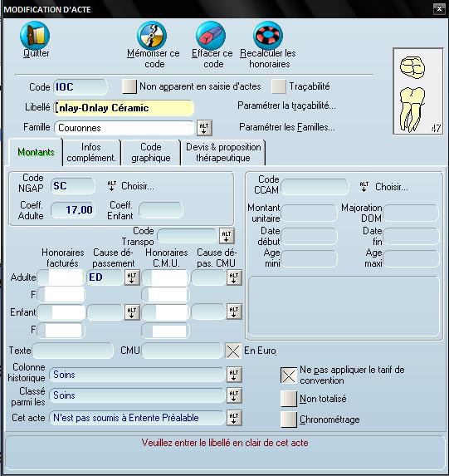This screenshot has height=476, width=449.
Task: Click the Majoration DOM field
Action: pos(411,213)
